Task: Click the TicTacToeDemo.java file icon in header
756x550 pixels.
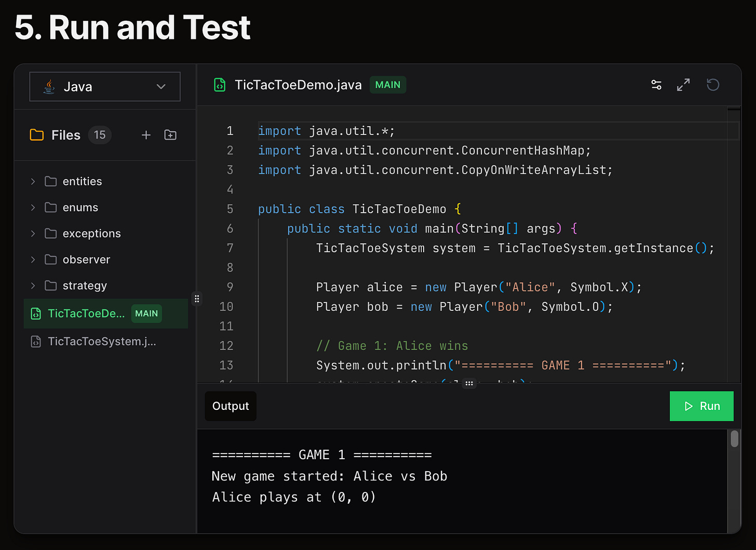Action: click(220, 85)
